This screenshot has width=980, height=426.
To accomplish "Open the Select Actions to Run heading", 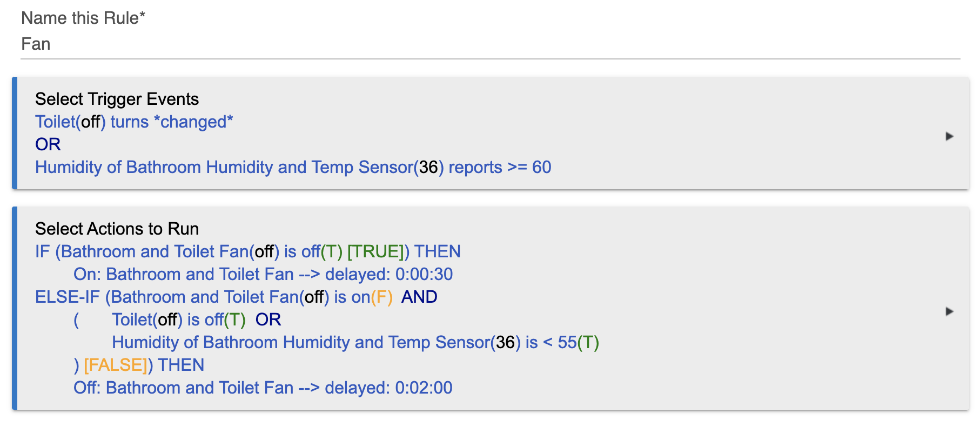I will coord(117,229).
